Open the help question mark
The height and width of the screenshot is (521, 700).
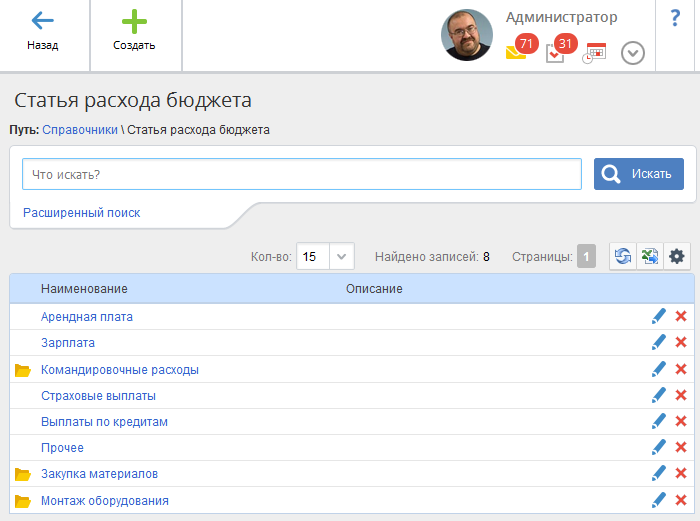tap(675, 18)
